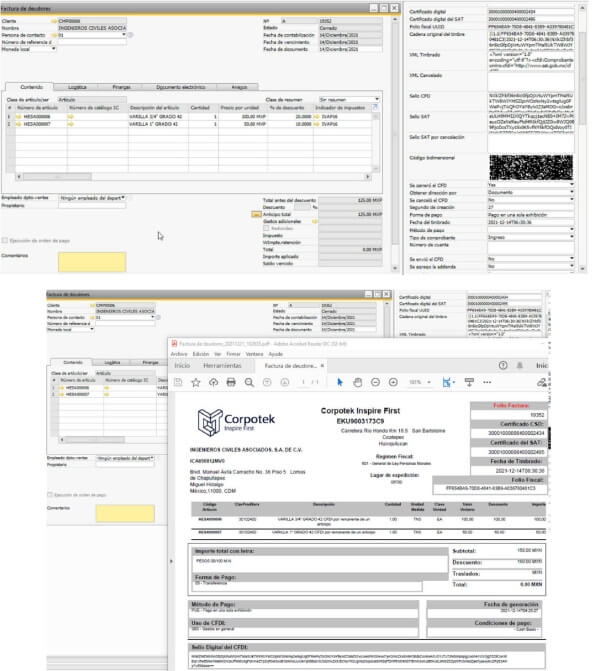Go to Acrobat Inicio tab
The height and width of the screenshot is (671, 600).
(x=182, y=365)
